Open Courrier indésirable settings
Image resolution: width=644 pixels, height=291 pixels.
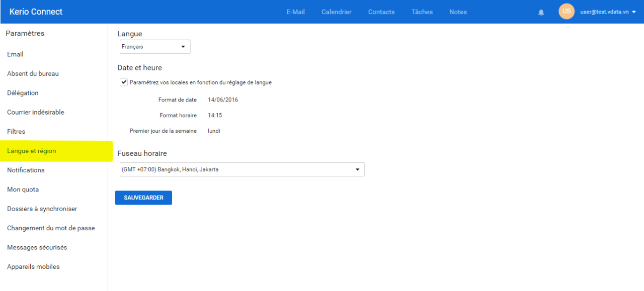(x=36, y=112)
